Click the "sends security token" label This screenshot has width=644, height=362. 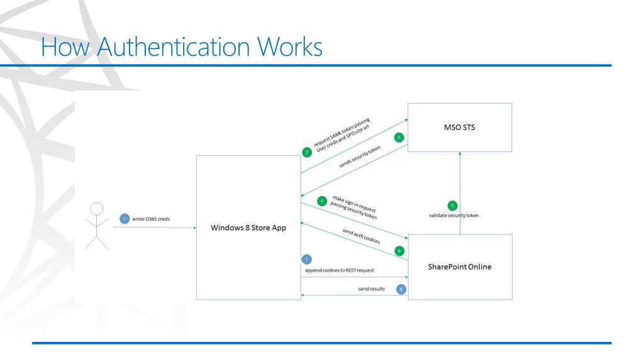[360, 156]
